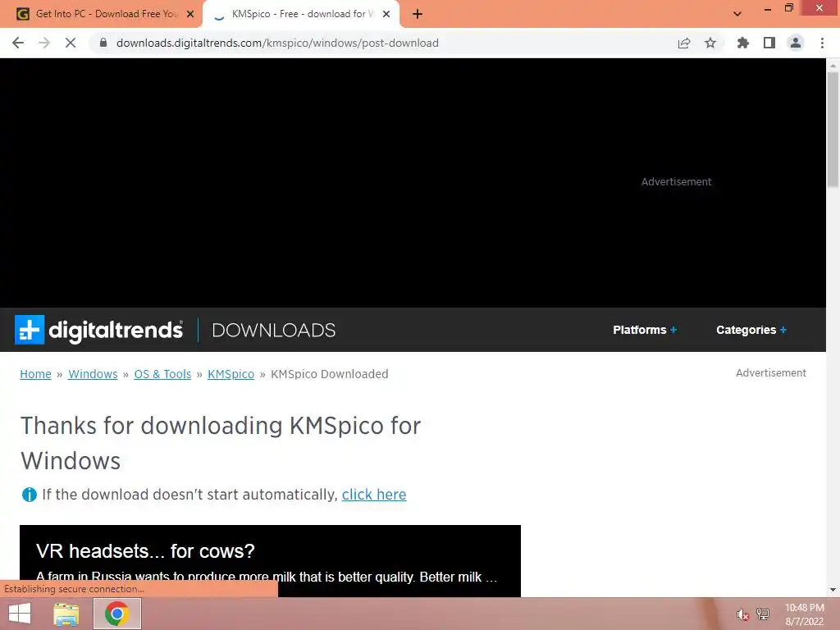Close the KMSpico tab

click(x=386, y=14)
